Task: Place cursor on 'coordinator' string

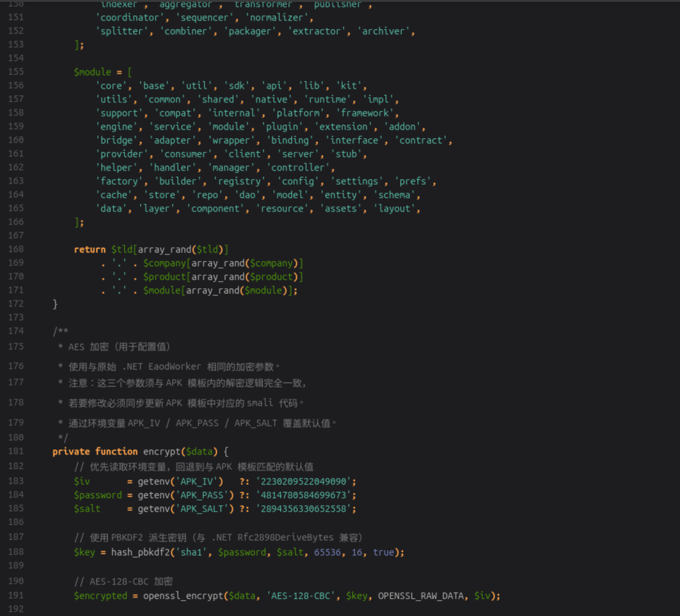Action: [x=130, y=18]
